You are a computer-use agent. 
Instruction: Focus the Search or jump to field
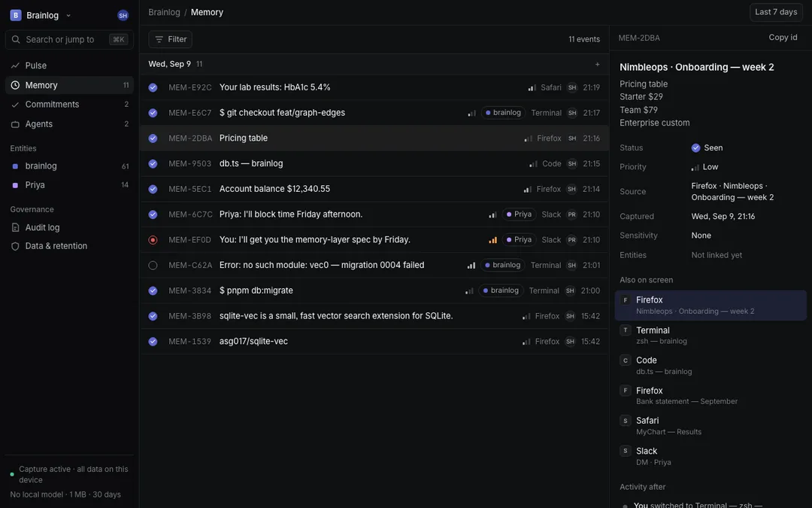(x=69, y=39)
